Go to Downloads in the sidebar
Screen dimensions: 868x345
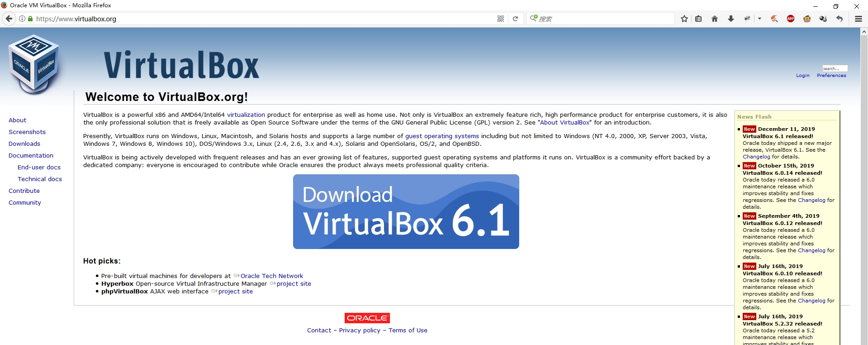24,144
